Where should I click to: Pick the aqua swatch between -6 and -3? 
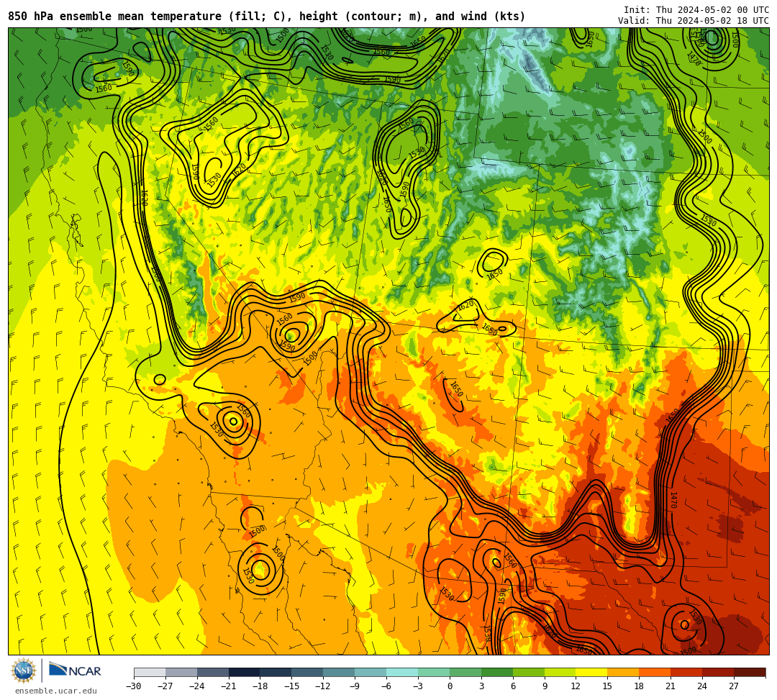tap(402, 672)
